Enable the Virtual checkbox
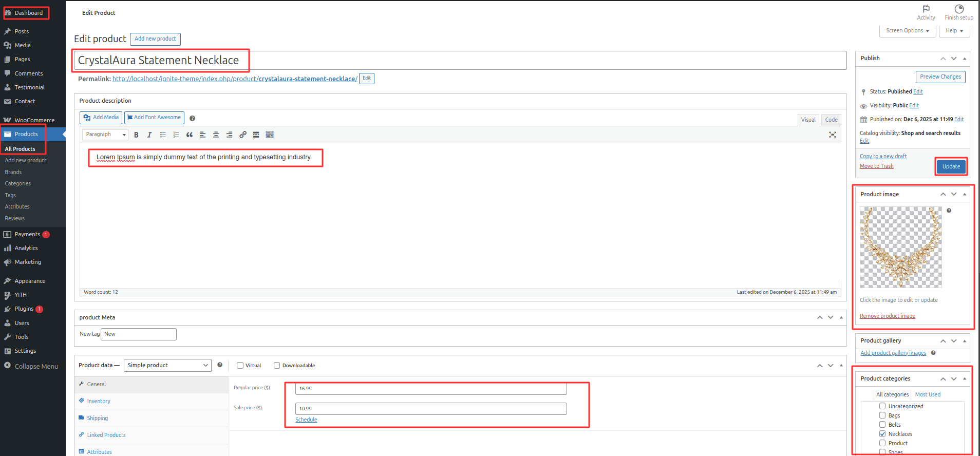 240,366
